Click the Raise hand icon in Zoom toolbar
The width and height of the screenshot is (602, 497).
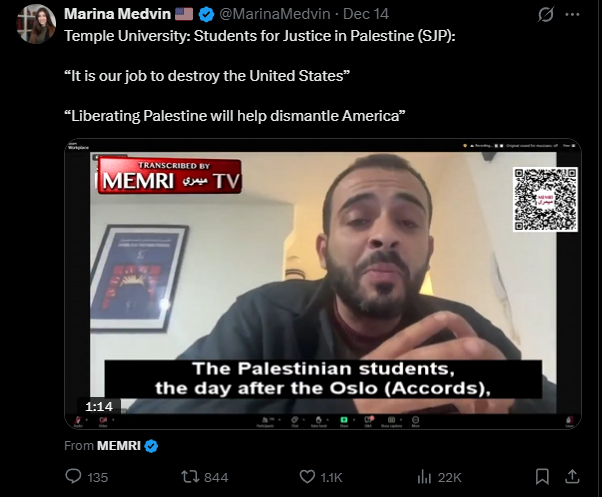pyautogui.click(x=319, y=420)
